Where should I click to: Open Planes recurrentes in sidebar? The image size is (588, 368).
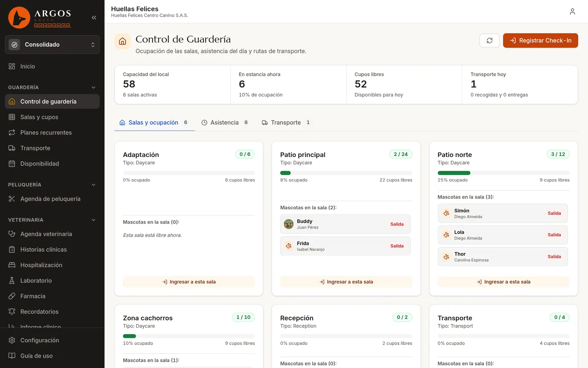(52, 132)
